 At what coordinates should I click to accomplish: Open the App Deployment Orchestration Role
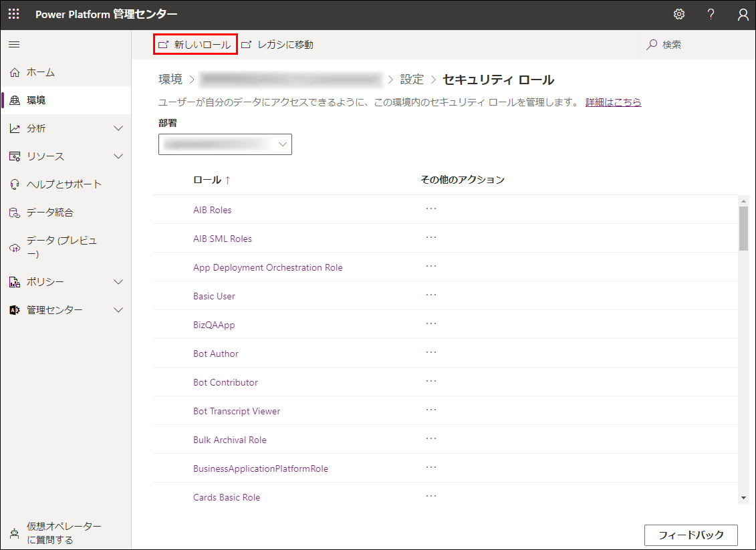(267, 267)
